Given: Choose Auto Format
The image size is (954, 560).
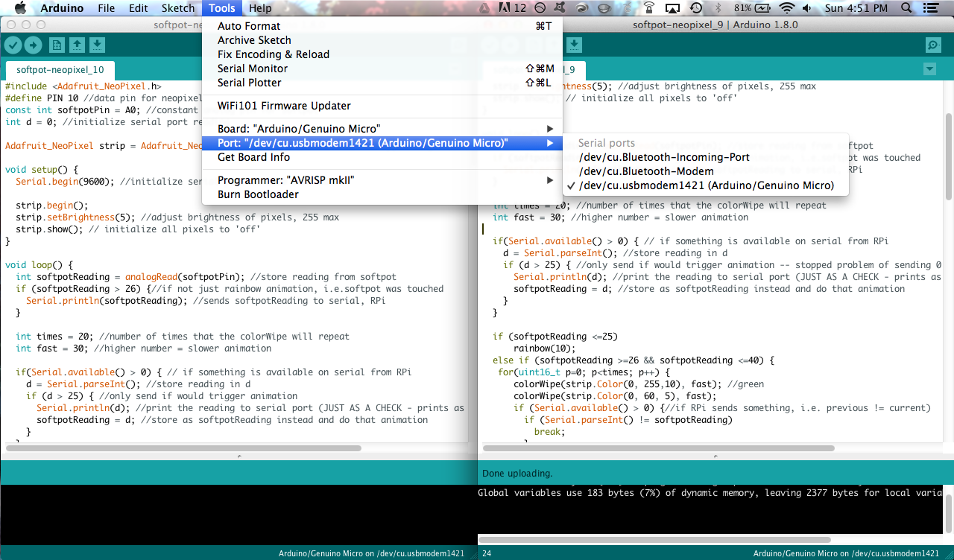Looking at the screenshot, I should coord(382,26).
